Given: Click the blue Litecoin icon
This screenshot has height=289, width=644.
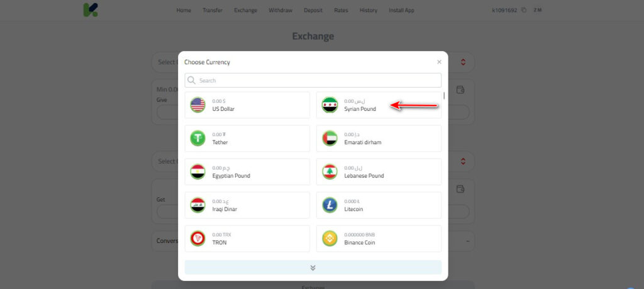Looking at the screenshot, I should click(330, 205).
